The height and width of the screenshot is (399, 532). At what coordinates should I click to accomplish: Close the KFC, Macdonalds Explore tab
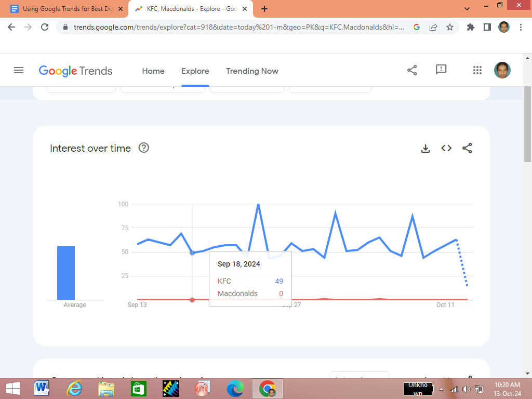tap(245, 9)
